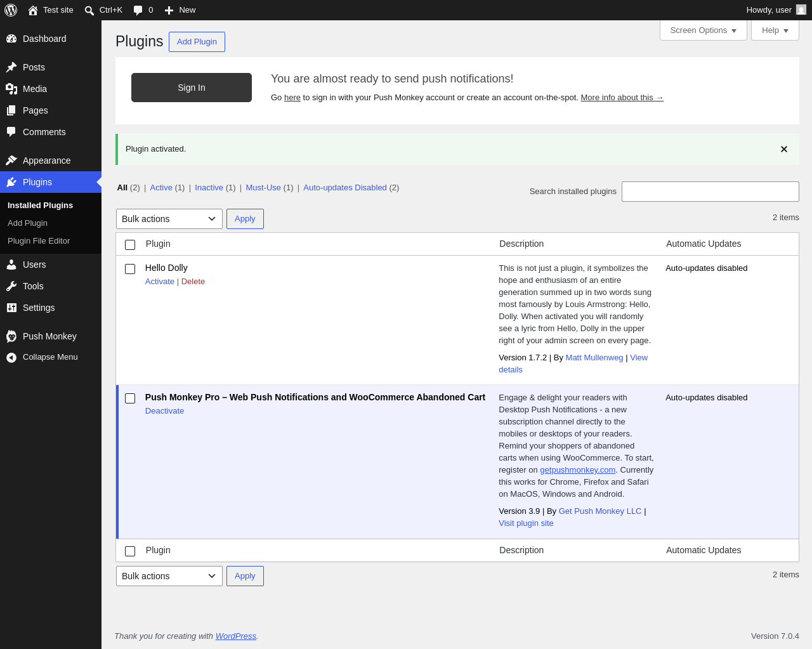Click the Posts pushpin icon

(11, 67)
